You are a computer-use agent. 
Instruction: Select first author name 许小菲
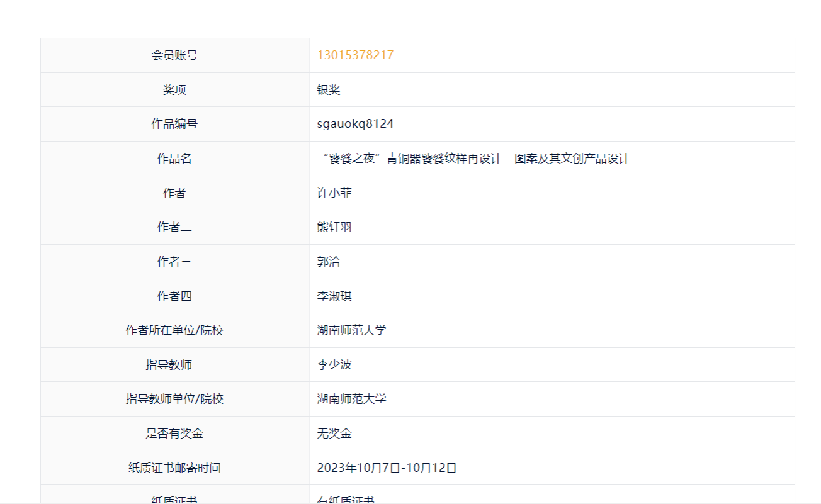(334, 193)
